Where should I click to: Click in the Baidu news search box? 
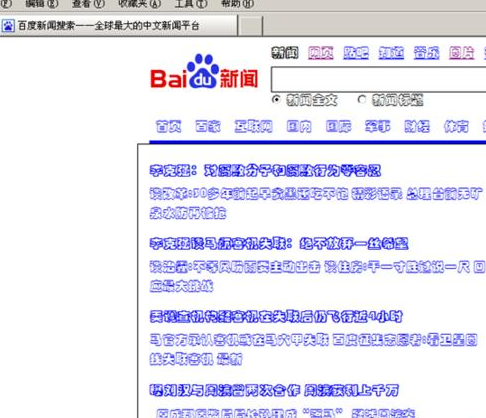coord(378,79)
